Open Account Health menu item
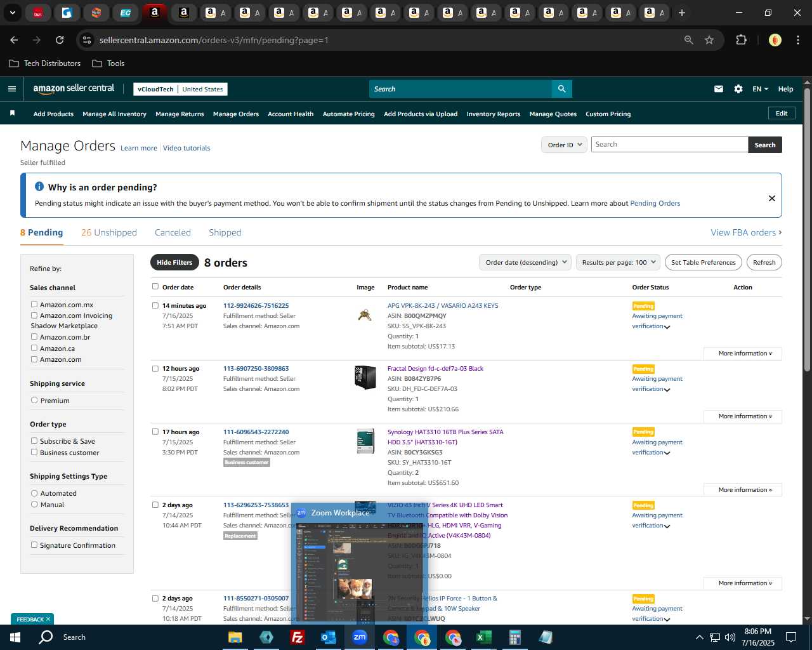Screen dimensions: 812x650 click(x=291, y=114)
